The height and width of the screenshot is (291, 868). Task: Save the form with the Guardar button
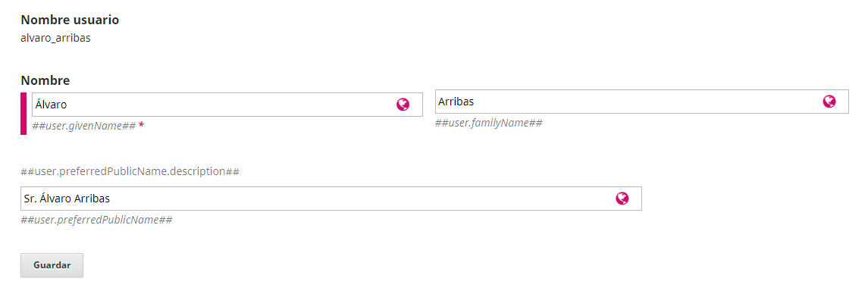coord(52,265)
